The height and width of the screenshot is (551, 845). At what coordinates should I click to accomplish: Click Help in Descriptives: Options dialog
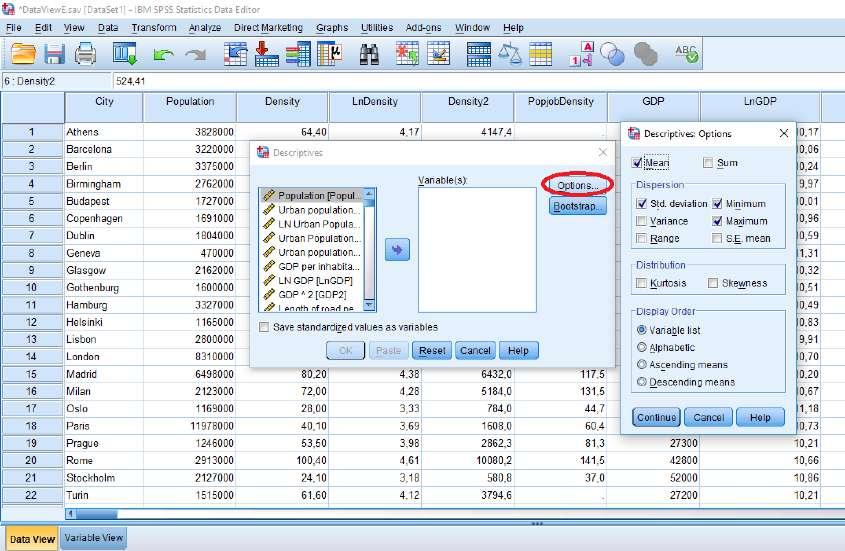(x=760, y=417)
